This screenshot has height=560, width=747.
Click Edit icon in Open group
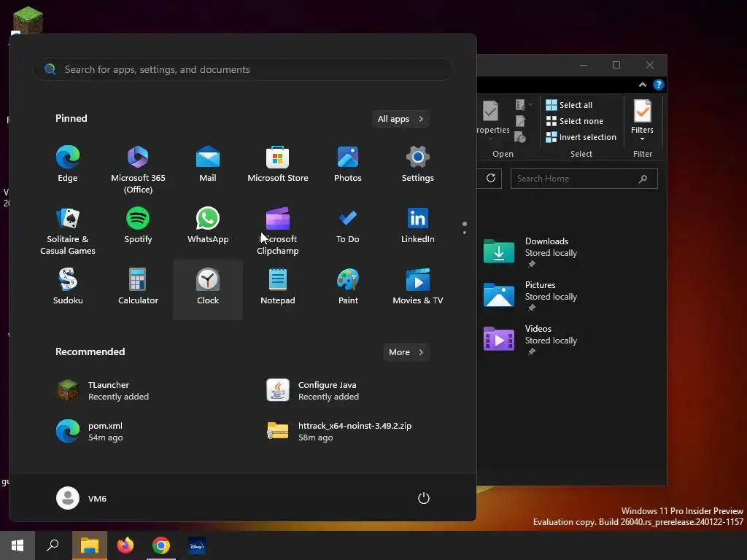click(520, 121)
